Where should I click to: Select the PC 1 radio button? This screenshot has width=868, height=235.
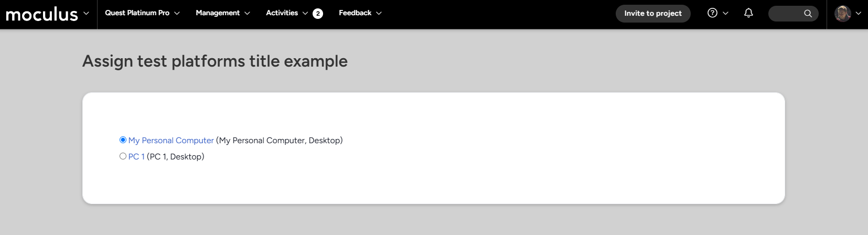click(123, 156)
